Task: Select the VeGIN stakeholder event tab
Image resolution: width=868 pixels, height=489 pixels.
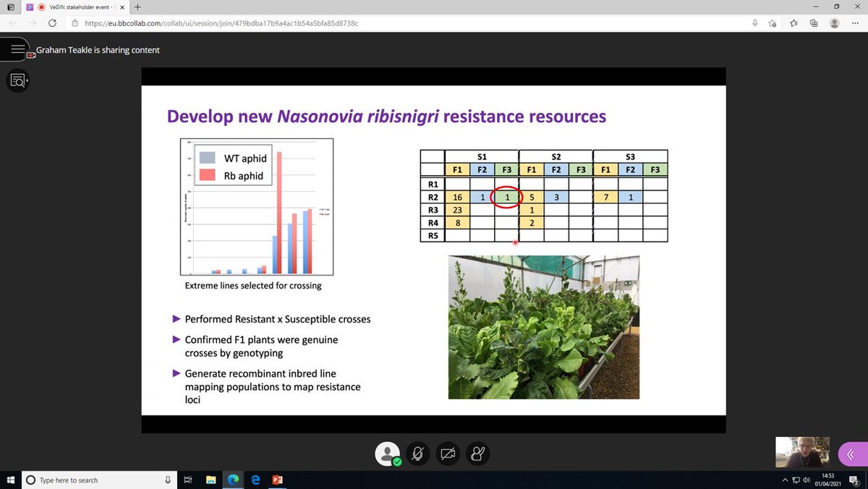Action: pos(74,7)
